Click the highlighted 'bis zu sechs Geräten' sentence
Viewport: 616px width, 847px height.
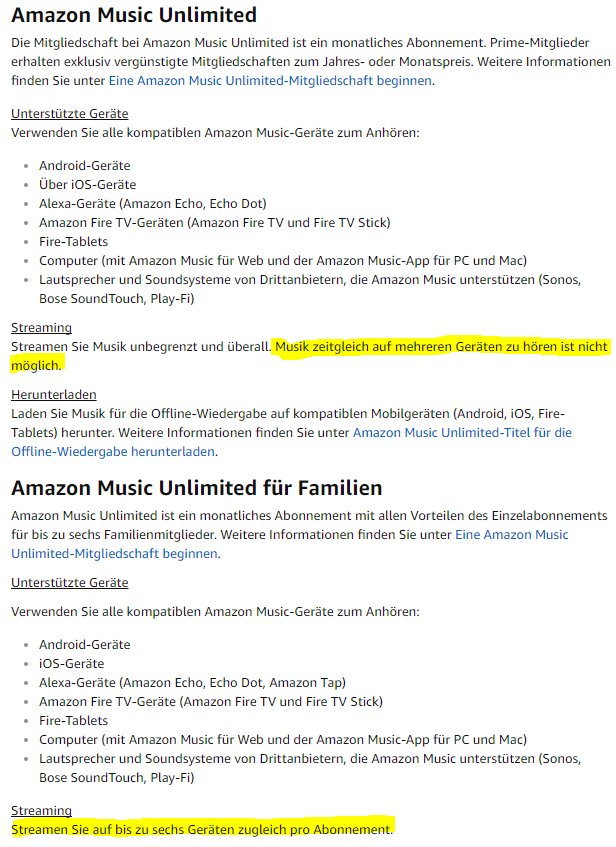[x=202, y=830]
